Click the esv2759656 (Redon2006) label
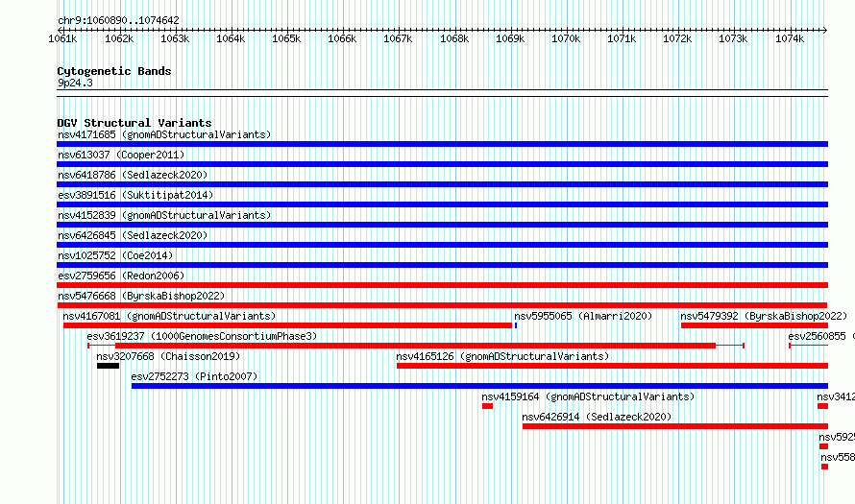855x504 pixels. (121, 276)
